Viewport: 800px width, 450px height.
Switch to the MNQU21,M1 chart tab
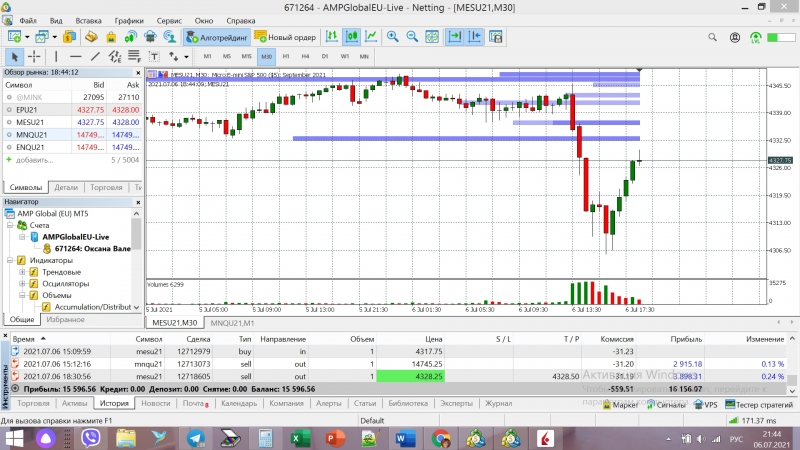coord(232,323)
